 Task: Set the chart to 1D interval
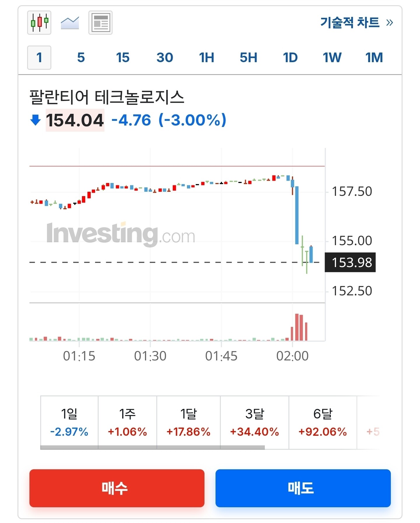(x=290, y=57)
